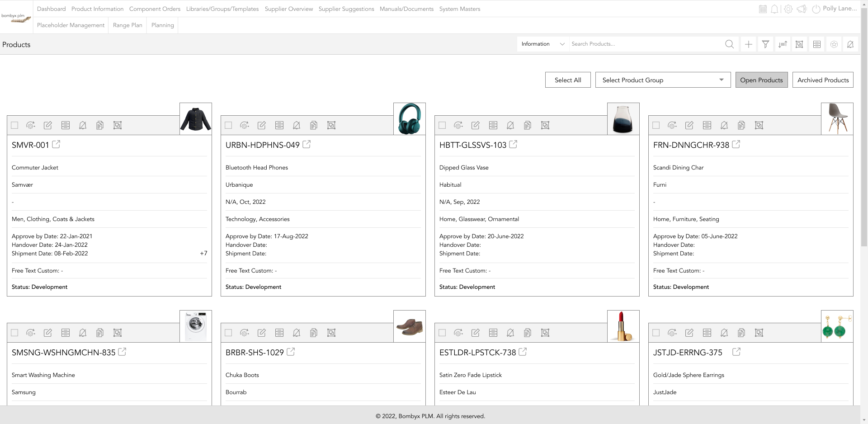Tick the URBN-HDPHNS-049 card checkbox
868x424 pixels.
pos(228,125)
